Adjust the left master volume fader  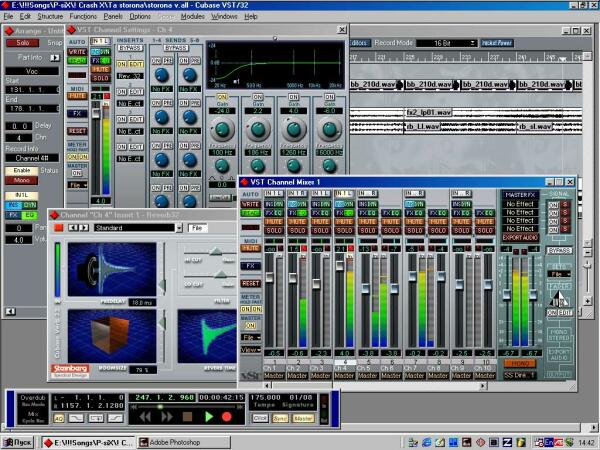pos(507,295)
